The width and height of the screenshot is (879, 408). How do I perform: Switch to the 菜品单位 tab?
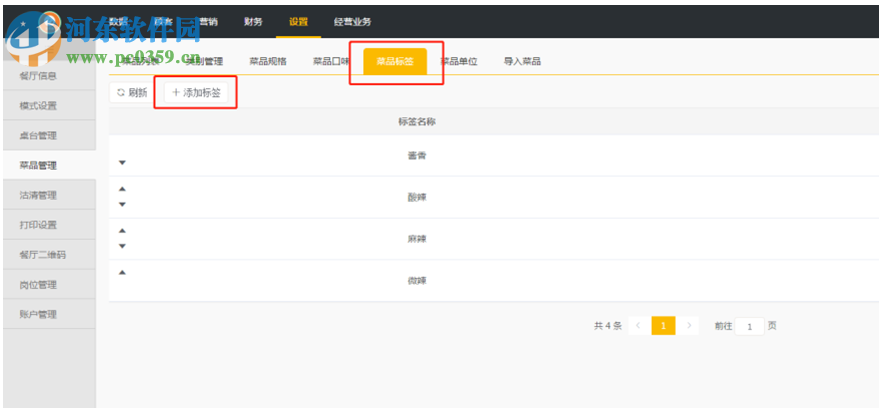pos(459,62)
